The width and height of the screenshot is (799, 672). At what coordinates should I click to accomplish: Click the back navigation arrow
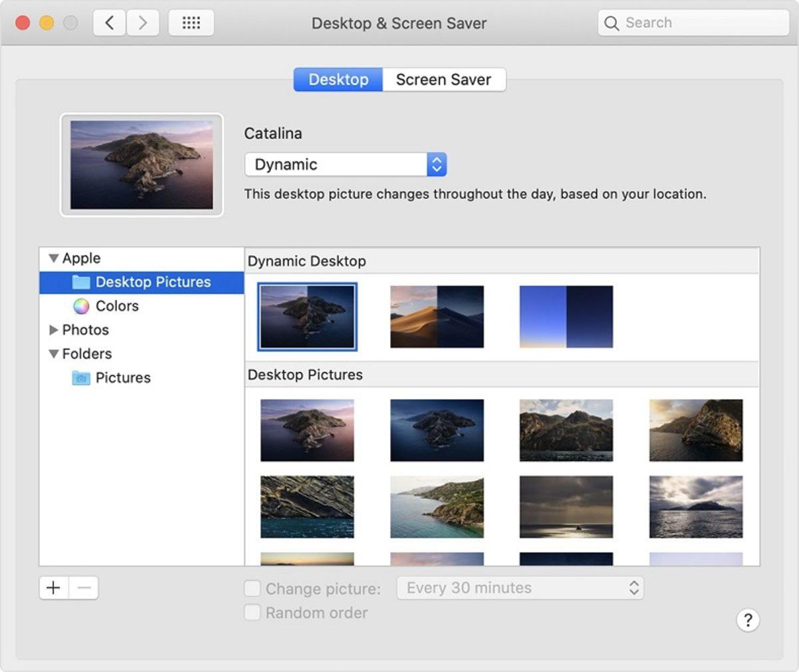[x=109, y=22]
